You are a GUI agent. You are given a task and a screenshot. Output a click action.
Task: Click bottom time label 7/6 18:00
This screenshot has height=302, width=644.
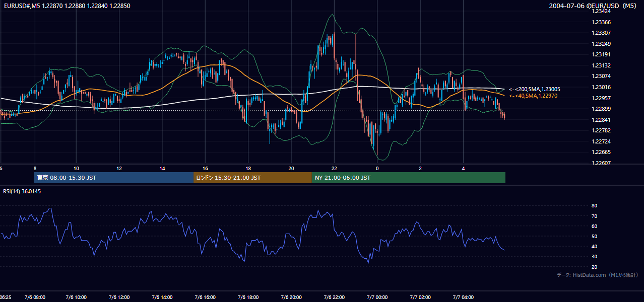tap(248, 297)
